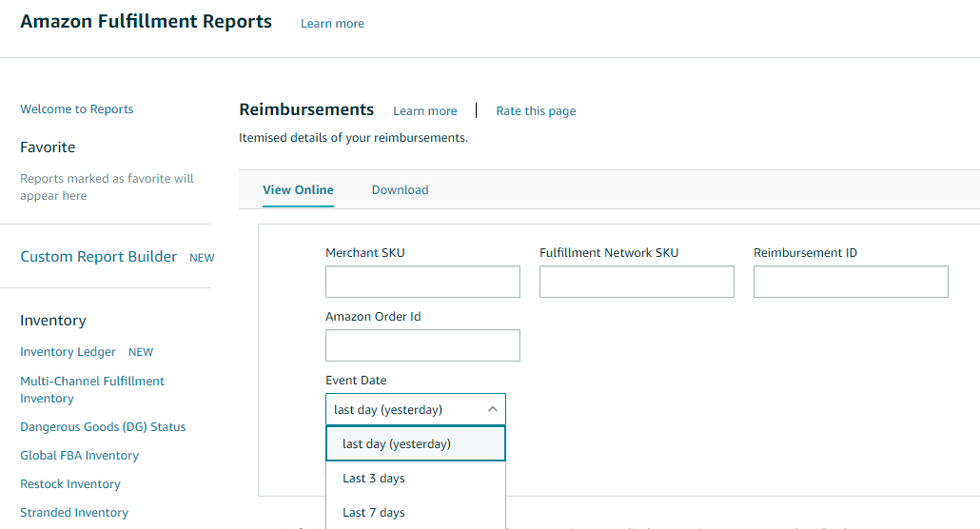Open the Event Date dropdown chevron
Image resolution: width=980 pixels, height=529 pixels.
(x=492, y=409)
